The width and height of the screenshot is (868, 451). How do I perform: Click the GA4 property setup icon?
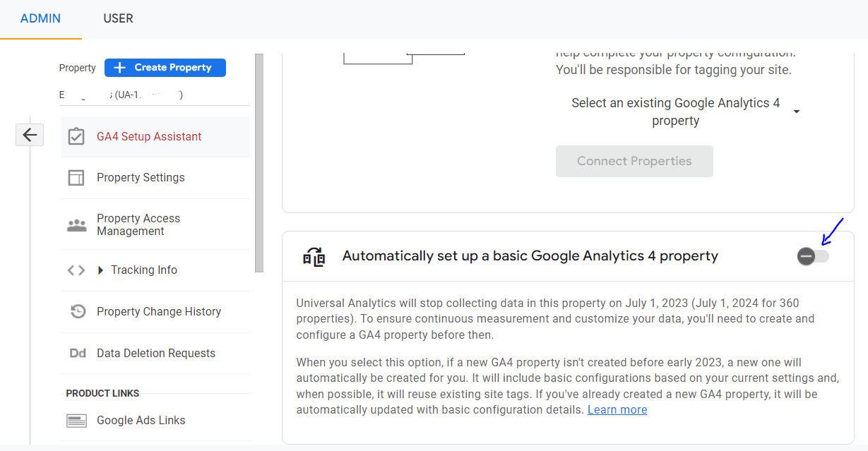coord(315,256)
